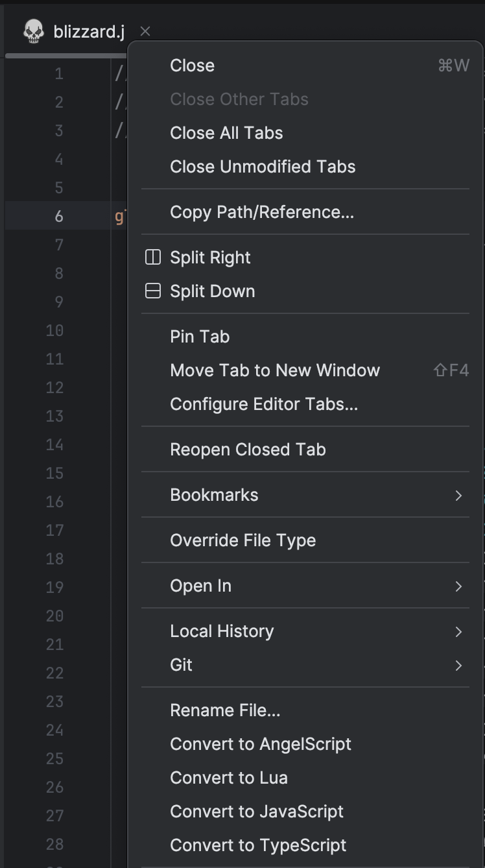Choose Rename File option
This screenshot has width=485, height=868.
click(225, 710)
